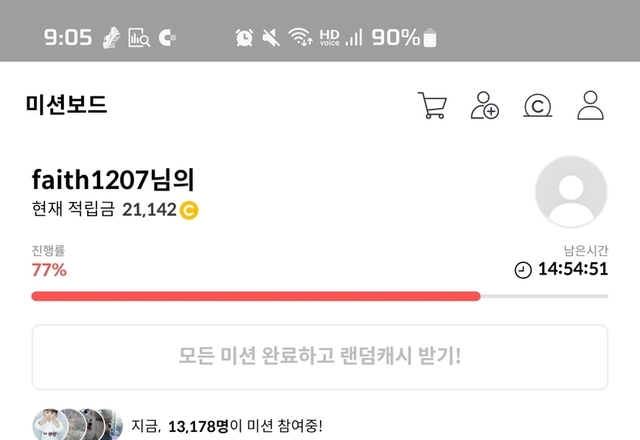The image size is (640, 440).
Task: Tap the red mission progress bar
Action: click(256, 296)
